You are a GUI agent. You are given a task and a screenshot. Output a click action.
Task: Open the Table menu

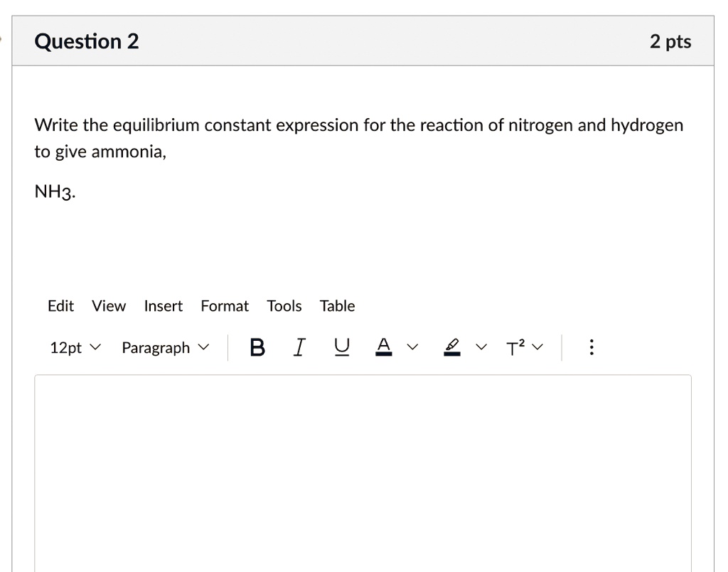(337, 306)
